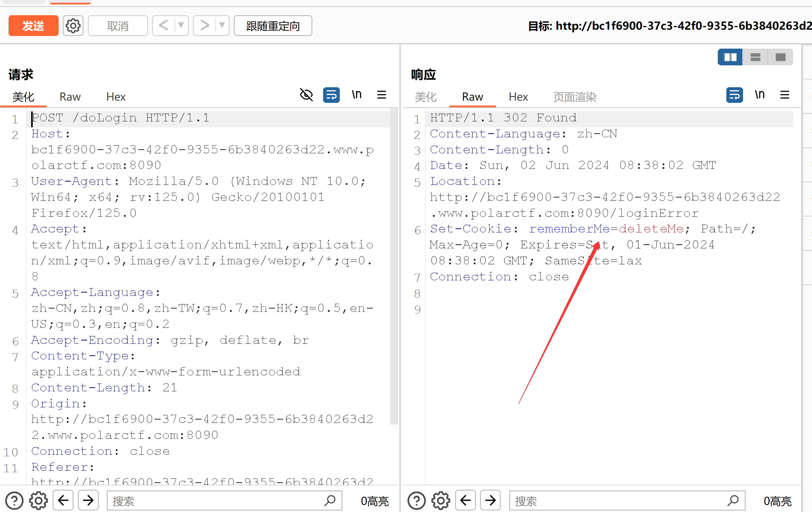Switch response view to Hex tab

pyautogui.click(x=518, y=97)
